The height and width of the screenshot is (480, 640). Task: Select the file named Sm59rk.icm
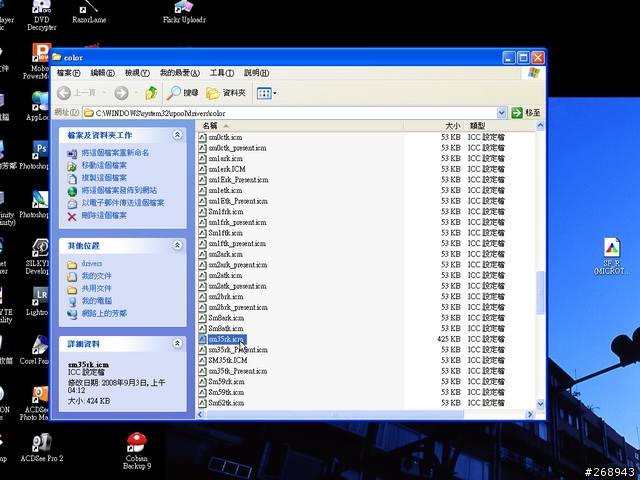(227, 382)
